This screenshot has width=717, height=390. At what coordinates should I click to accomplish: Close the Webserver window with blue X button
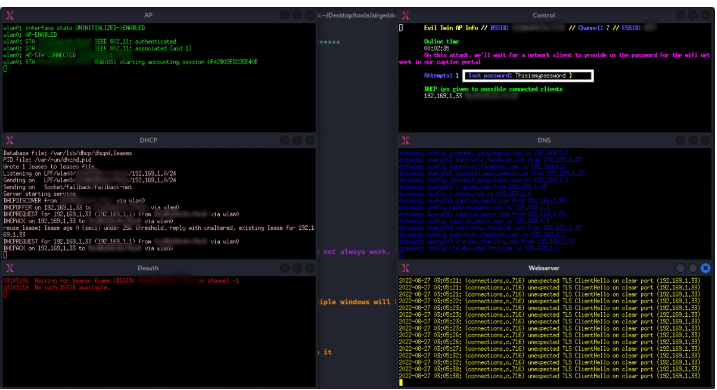click(706, 268)
